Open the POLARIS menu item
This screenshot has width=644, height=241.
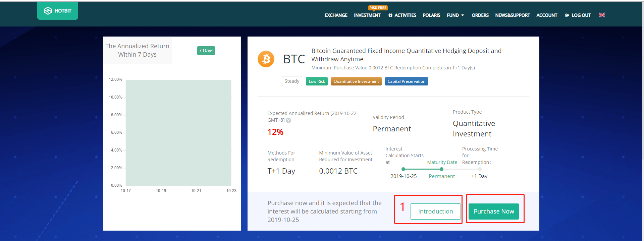coord(431,15)
